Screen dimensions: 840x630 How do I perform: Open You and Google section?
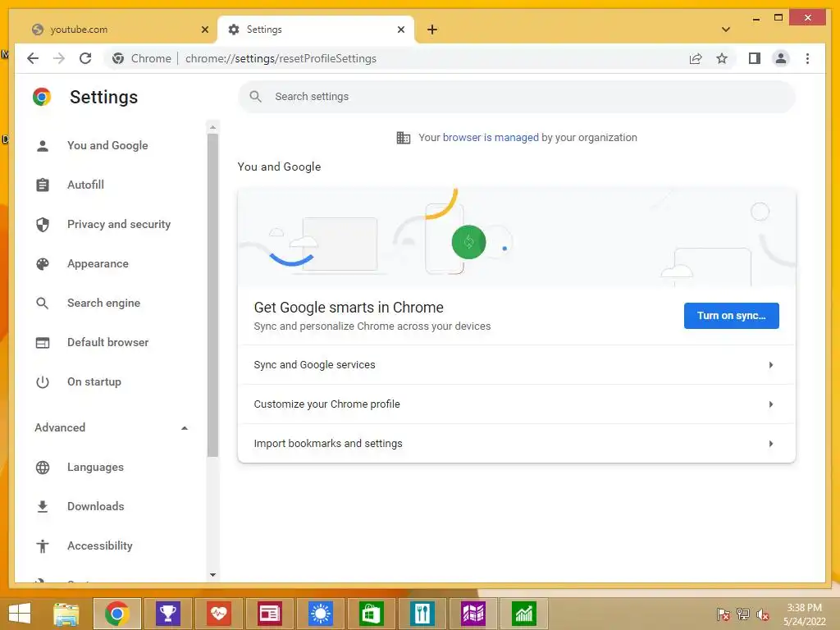(107, 145)
